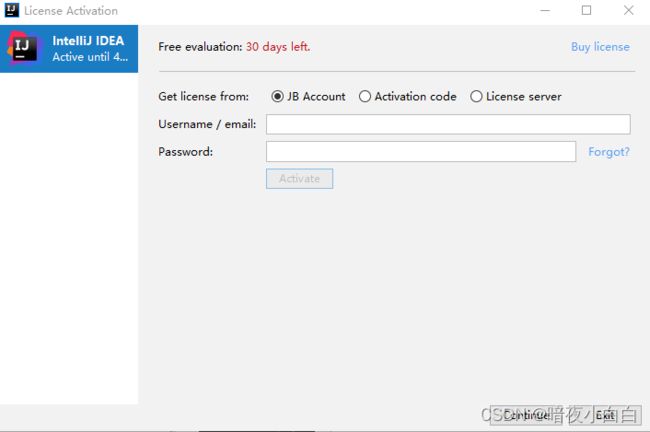Click the Exit button at the bottom
The width and height of the screenshot is (650, 432).
(x=605, y=415)
